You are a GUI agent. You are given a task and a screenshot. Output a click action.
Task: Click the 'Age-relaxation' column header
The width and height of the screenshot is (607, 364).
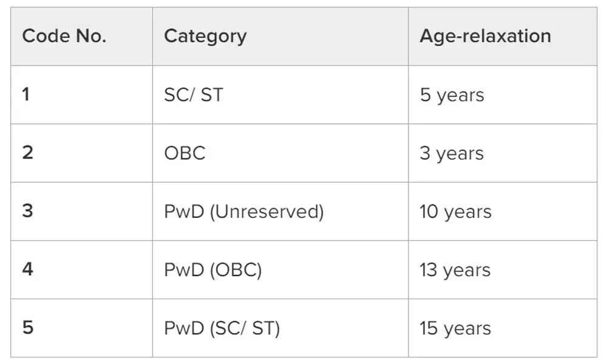pos(485,36)
